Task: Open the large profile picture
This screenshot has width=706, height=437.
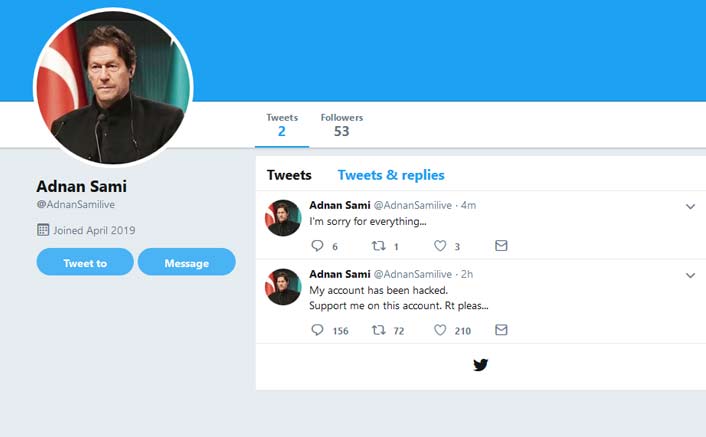Action: 113,88
